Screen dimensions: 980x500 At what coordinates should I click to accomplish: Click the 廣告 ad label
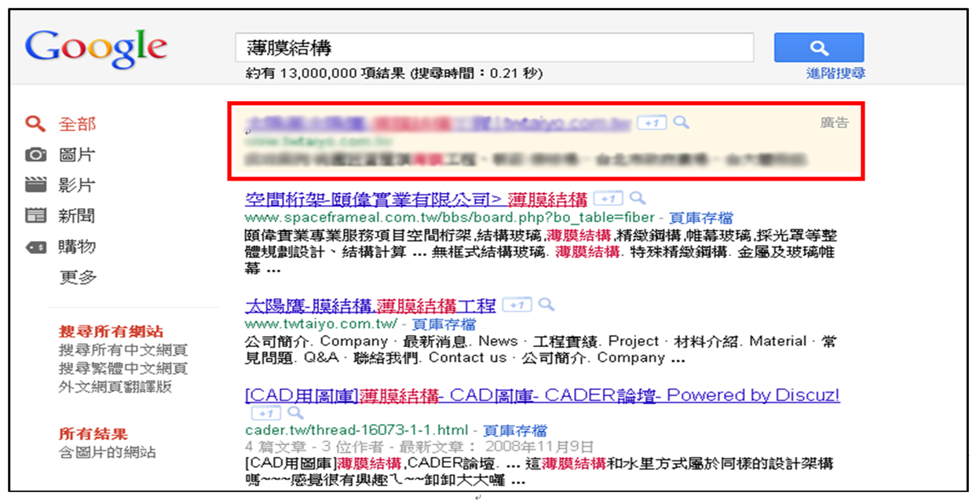tap(835, 122)
